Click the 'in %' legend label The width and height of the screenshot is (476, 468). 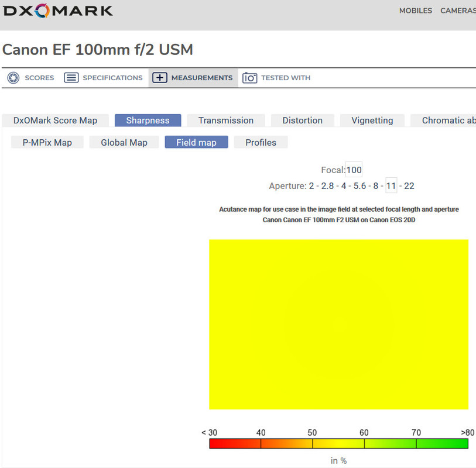tap(338, 461)
